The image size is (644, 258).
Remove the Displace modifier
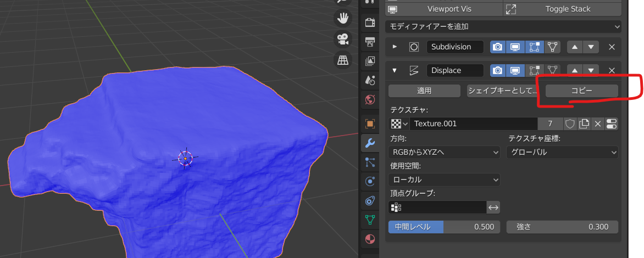tap(612, 71)
